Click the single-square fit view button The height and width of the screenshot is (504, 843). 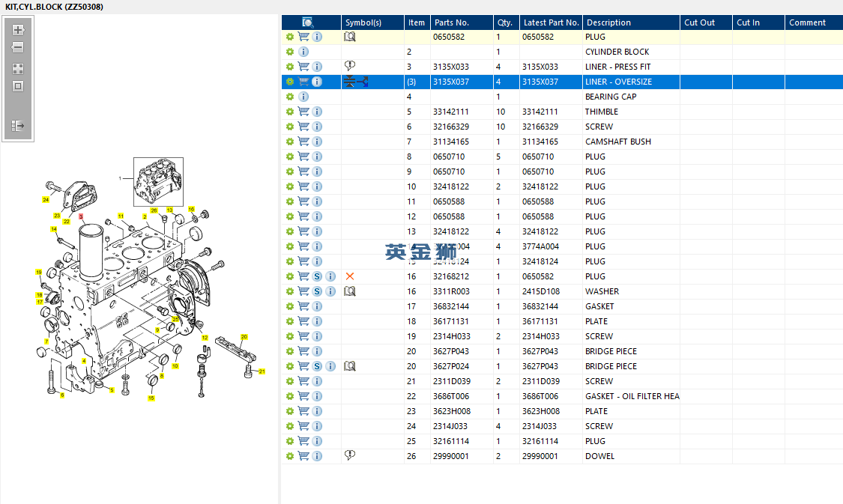pyautogui.click(x=19, y=86)
